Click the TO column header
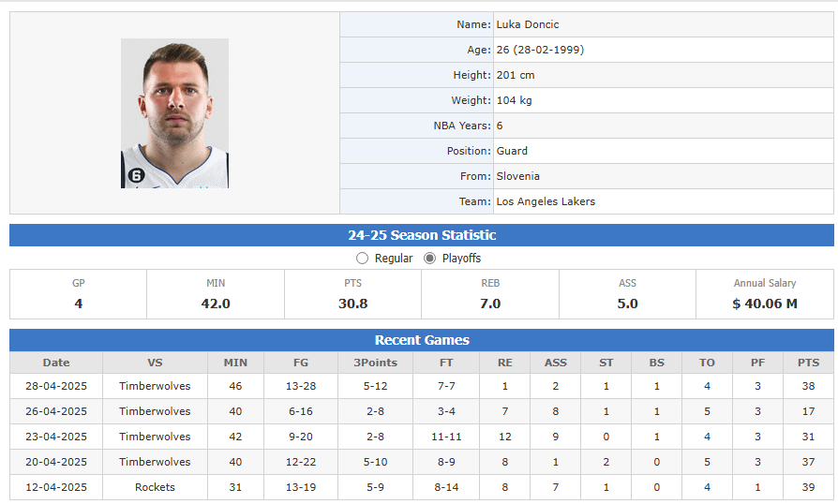 point(707,363)
